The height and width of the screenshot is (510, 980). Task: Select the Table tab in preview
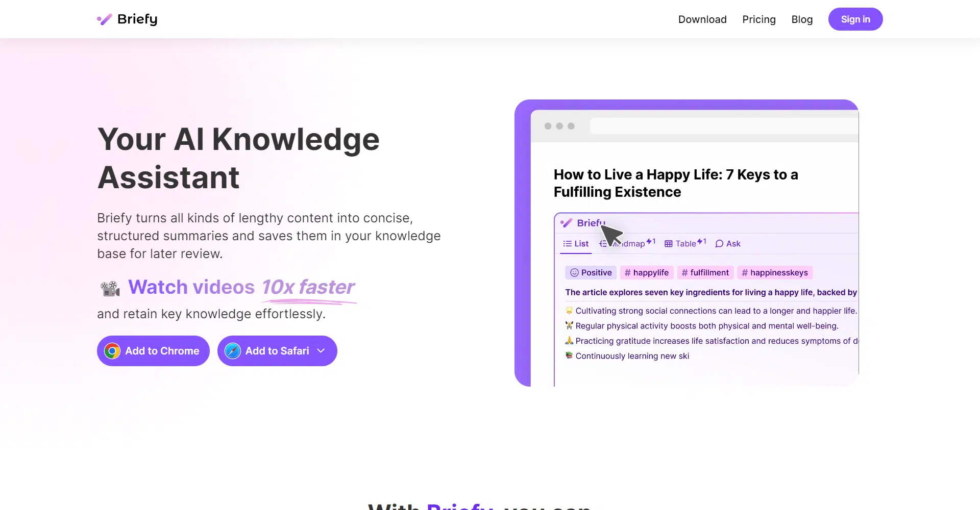[x=685, y=244]
